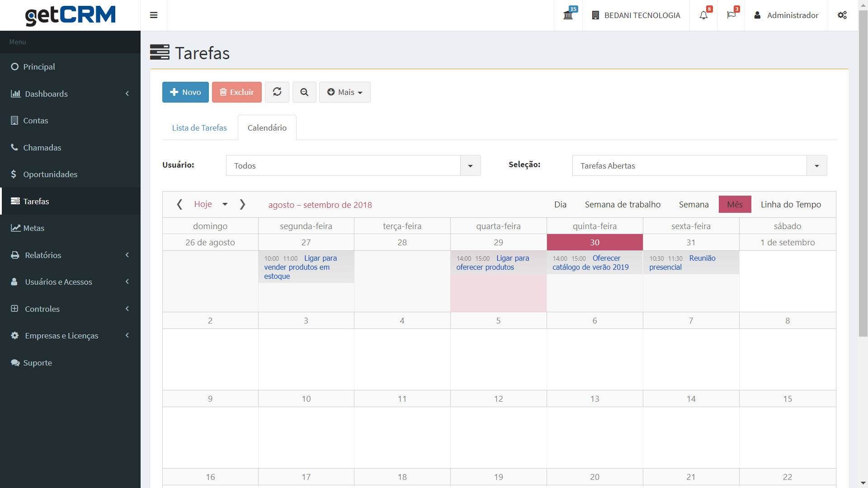Select the highlighted day 30 header
This screenshot has height=488, width=868.
pyautogui.click(x=594, y=243)
